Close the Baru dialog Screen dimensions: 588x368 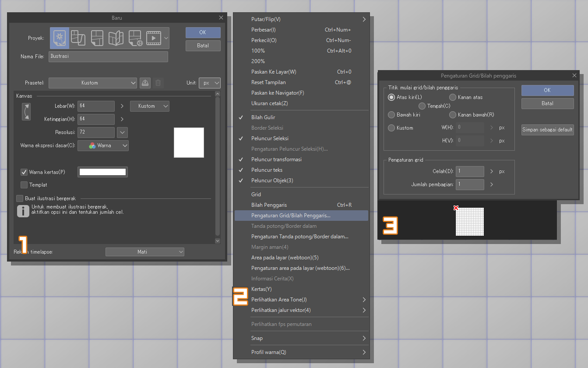coord(221,18)
